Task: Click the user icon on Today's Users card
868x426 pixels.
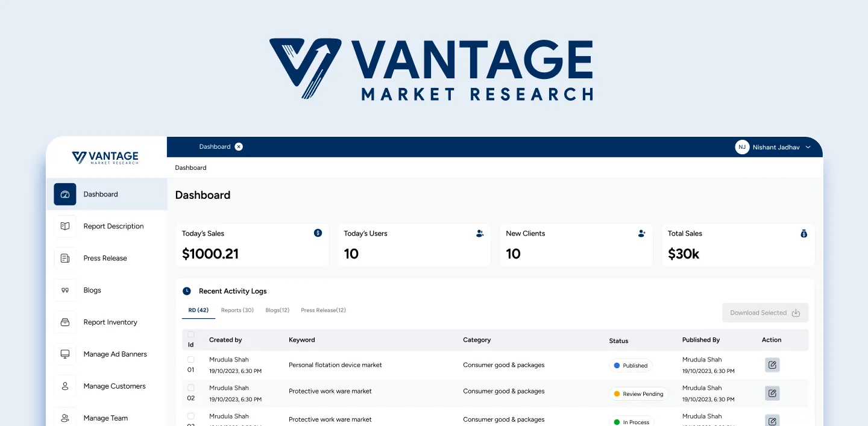Action: click(x=480, y=233)
